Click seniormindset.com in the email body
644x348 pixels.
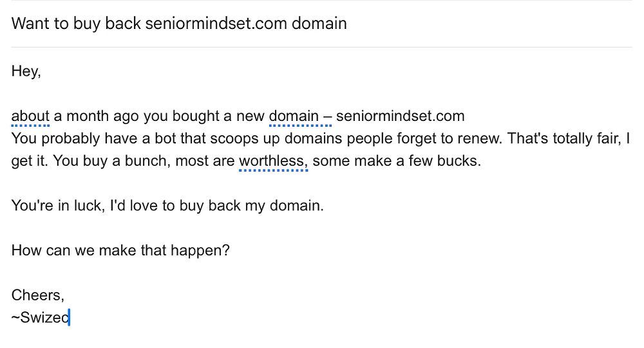(x=401, y=116)
